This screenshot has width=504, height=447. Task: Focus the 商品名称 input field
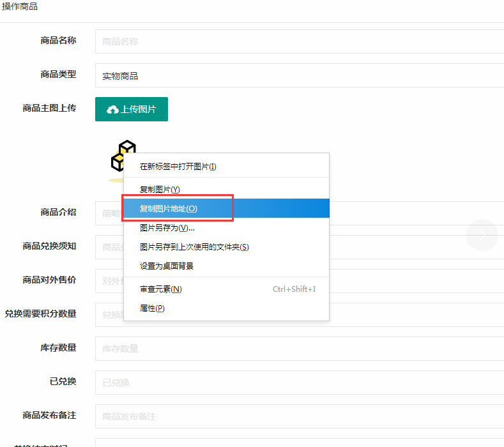(x=300, y=42)
